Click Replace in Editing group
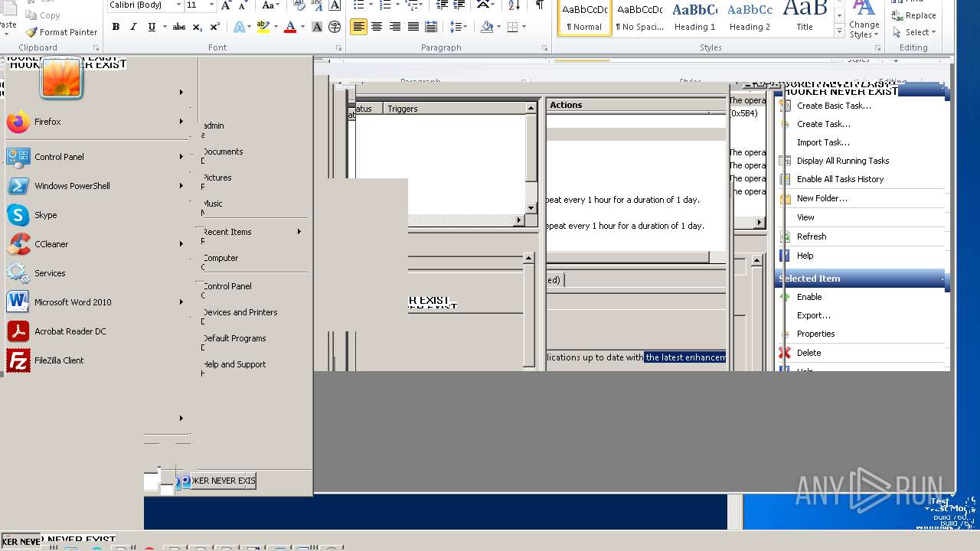Screen dimensions: 980x551 (914, 15)
